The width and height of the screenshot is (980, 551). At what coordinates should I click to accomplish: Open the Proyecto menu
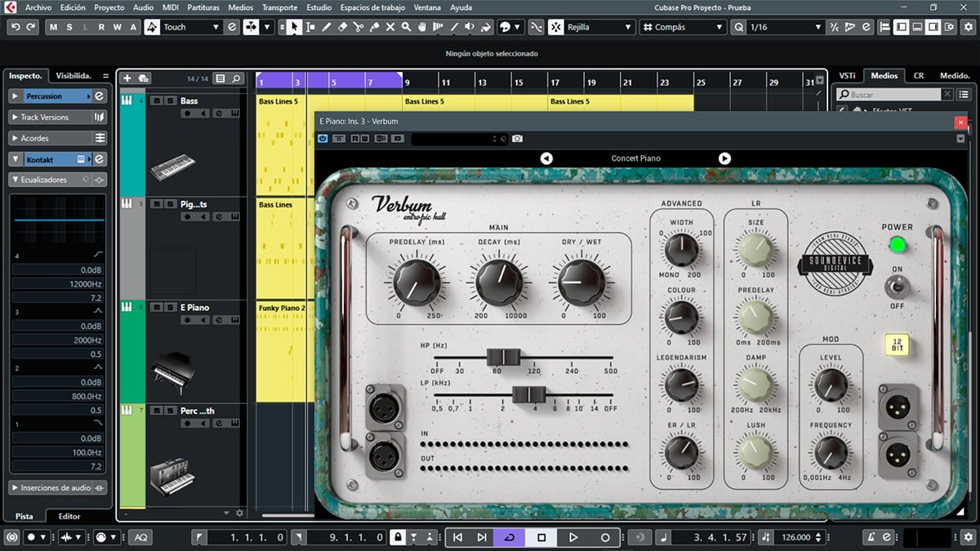109,7
